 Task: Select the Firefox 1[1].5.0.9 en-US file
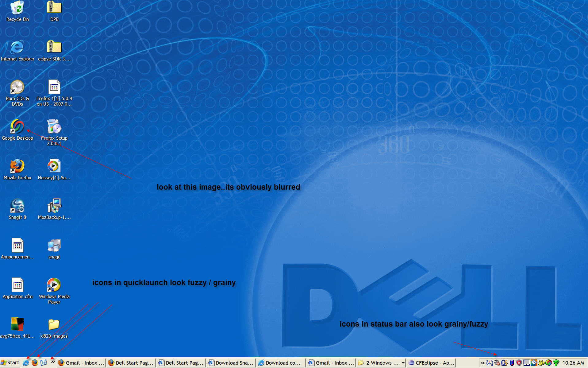tap(54, 93)
